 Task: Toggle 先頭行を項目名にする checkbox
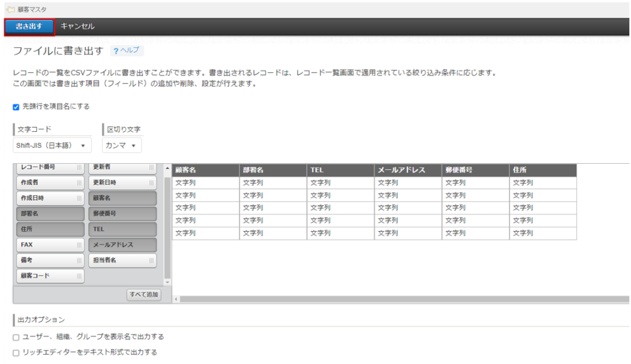click(x=16, y=107)
